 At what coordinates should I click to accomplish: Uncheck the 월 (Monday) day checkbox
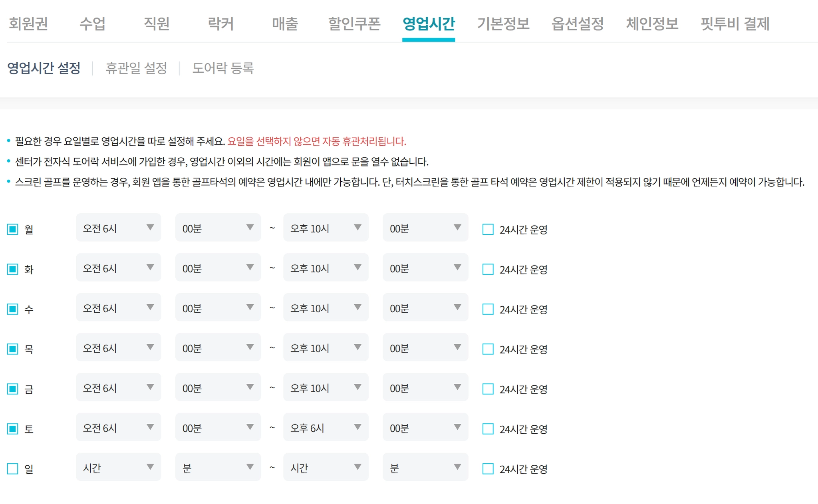click(x=13, y=229)
